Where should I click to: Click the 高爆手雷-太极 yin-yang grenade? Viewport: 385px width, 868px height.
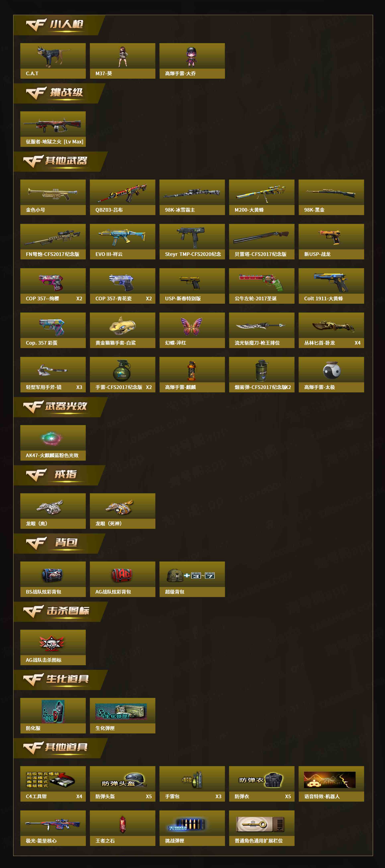[x=331, y=370]
